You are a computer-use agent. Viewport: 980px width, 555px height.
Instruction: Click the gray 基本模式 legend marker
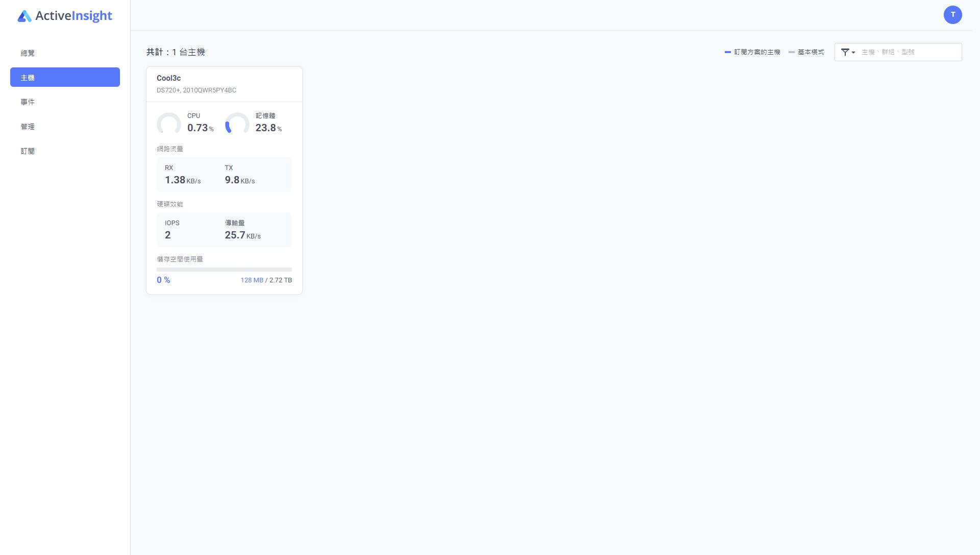coord(791,52)
